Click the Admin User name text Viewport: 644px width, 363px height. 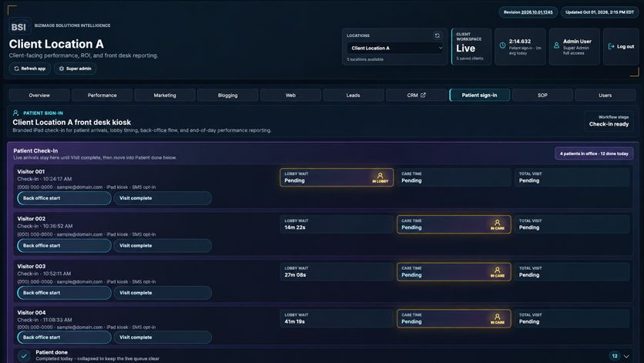coord(577,41)
